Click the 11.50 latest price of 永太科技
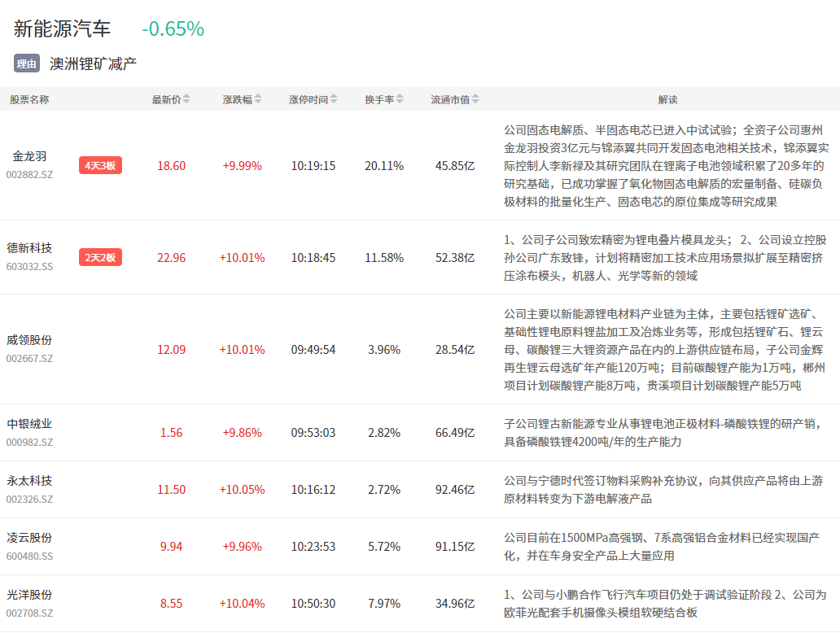Image resolution: width=840 pixels, height=633 pixels. (172, 490)
